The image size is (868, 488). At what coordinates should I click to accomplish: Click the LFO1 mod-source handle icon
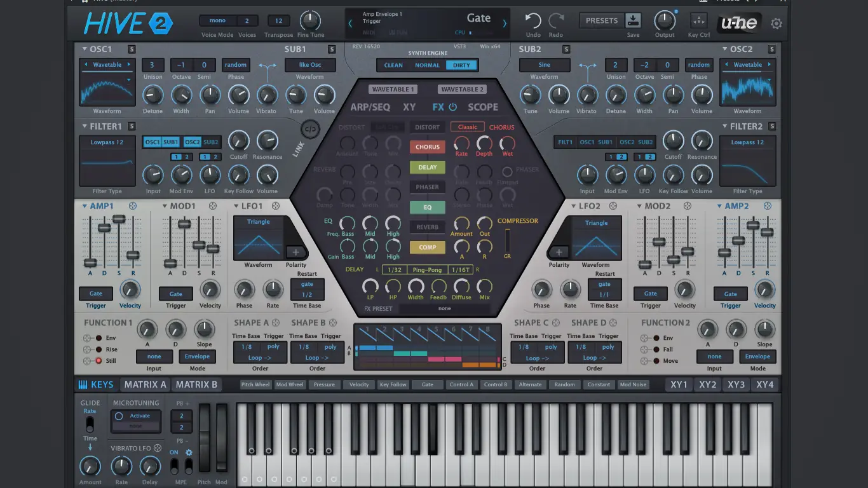coord(276,206)
